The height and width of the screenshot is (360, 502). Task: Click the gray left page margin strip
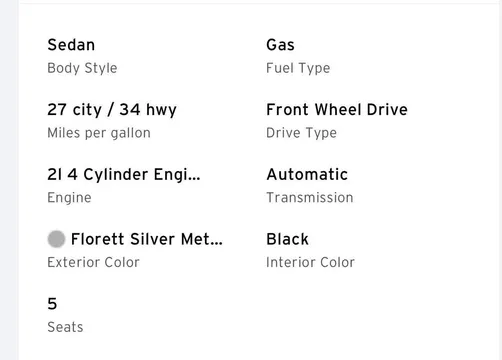coord(9,180)
